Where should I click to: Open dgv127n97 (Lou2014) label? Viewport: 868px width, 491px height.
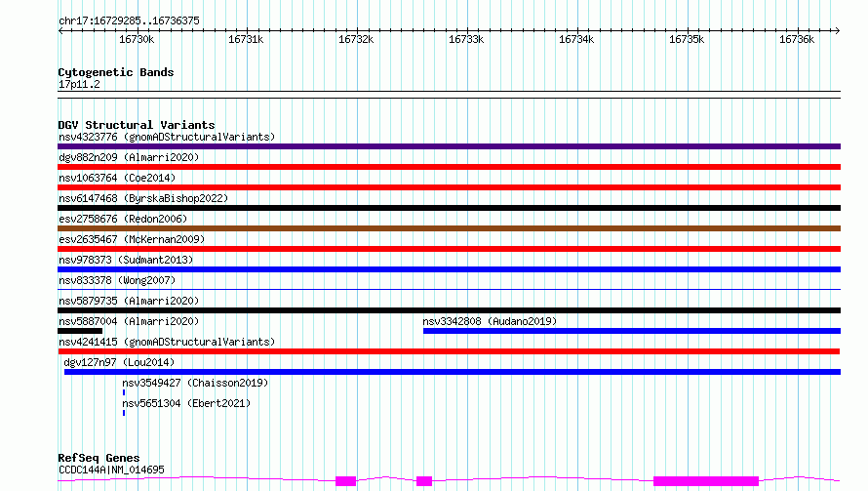(119, 362)
